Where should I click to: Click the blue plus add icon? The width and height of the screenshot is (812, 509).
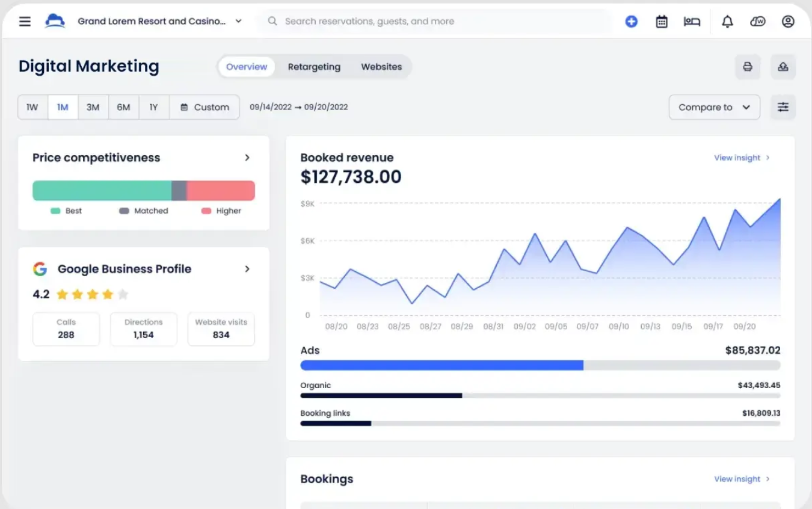point(631,22)
